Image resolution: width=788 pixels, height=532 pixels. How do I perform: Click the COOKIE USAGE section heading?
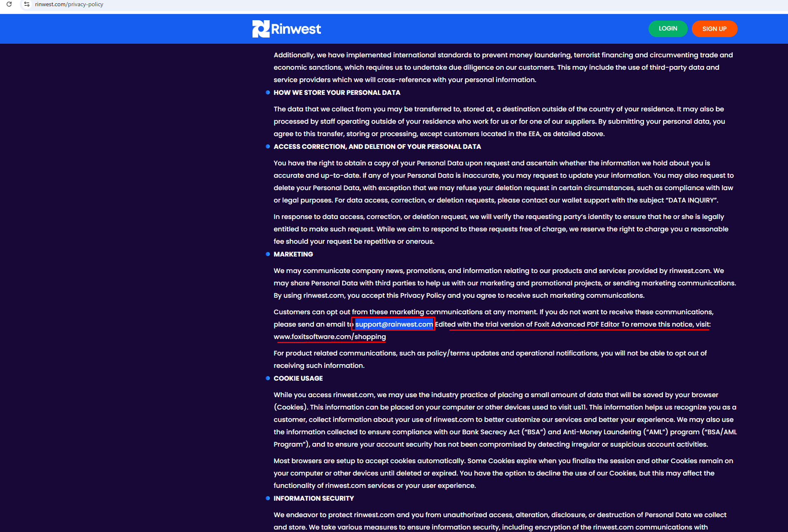[x=298, y=378]
